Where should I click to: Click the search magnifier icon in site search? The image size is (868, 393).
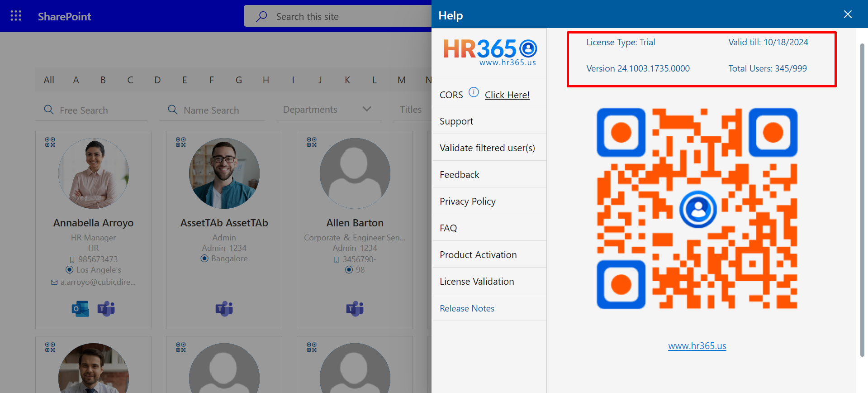[261, 17]
